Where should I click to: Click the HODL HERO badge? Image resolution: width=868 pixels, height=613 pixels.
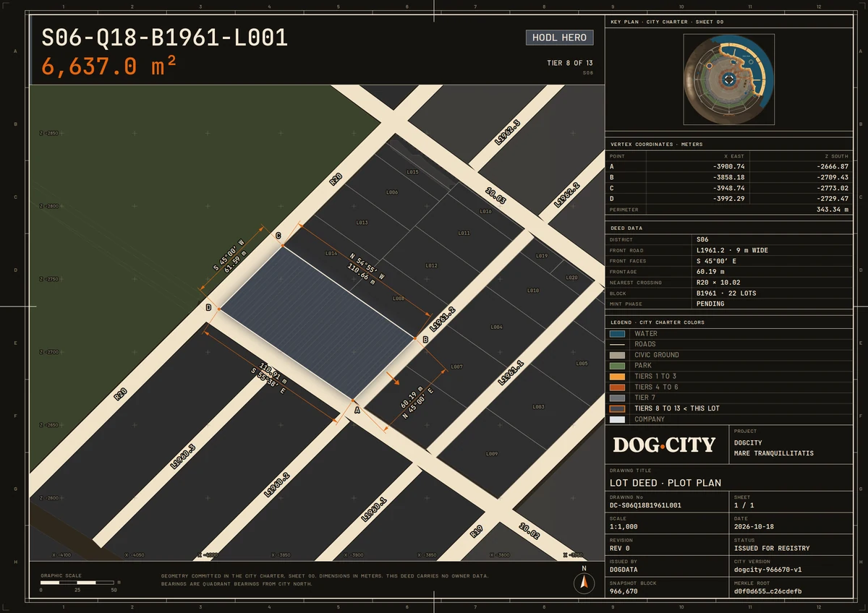click(560, 38)
